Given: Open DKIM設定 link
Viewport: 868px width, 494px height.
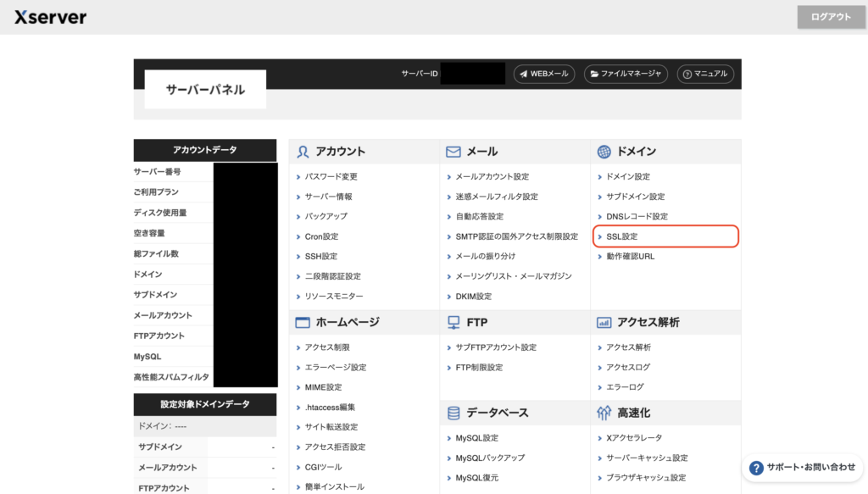Looking at the screenshot, I should (473, 297).
